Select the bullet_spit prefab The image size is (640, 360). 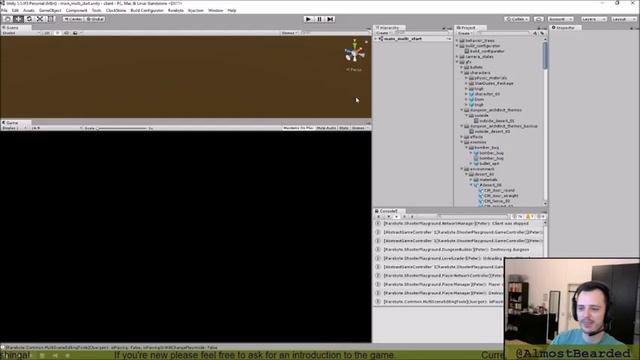pyautogui.click(x=487, y=163)
